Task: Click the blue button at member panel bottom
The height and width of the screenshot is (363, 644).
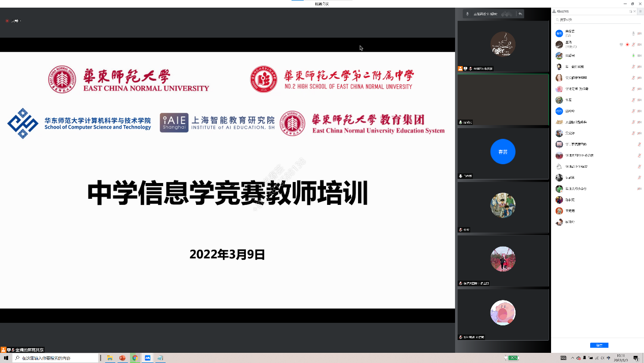Action: (x=599, y=345)
